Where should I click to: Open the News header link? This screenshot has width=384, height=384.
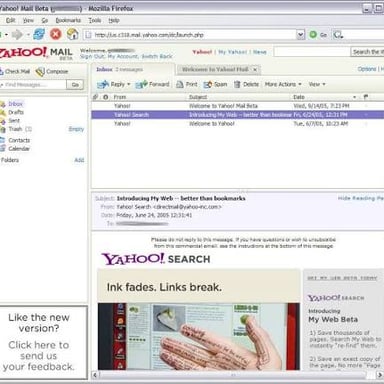coord(260,52)
